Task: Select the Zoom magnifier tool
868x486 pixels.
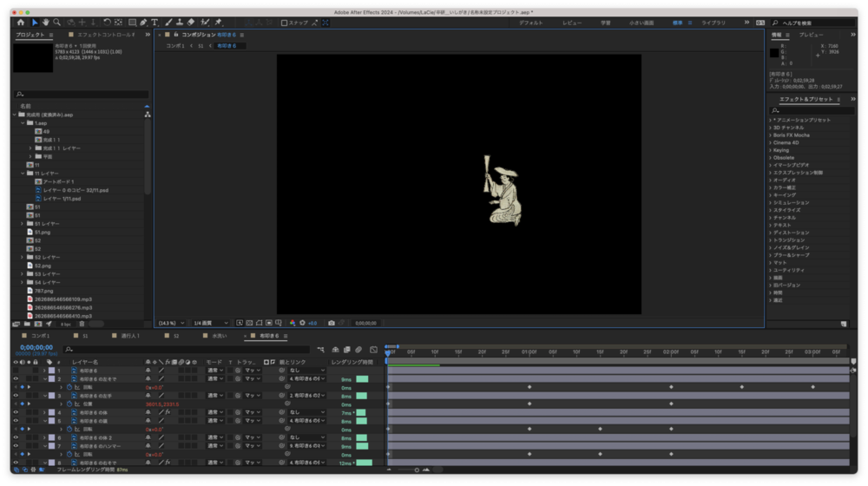Action: coord(57,23)
